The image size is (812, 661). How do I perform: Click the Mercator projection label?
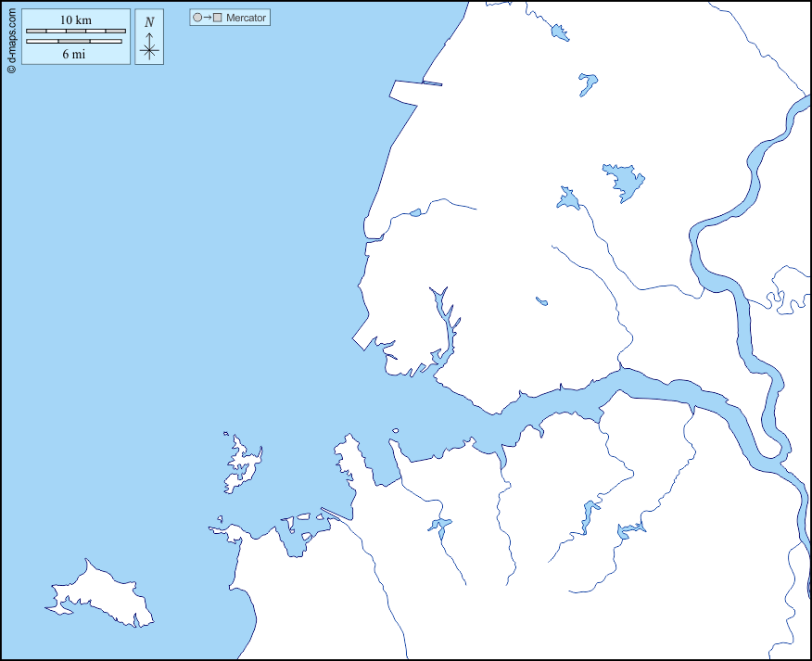coord(246,18)
